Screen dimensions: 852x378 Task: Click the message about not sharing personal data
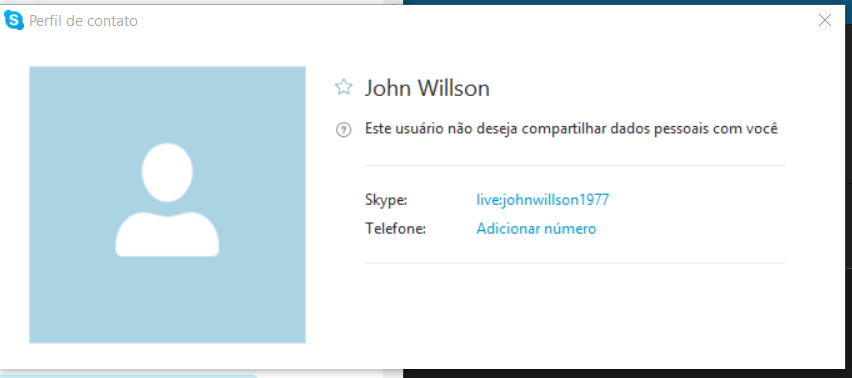click(x=572, y=129)
